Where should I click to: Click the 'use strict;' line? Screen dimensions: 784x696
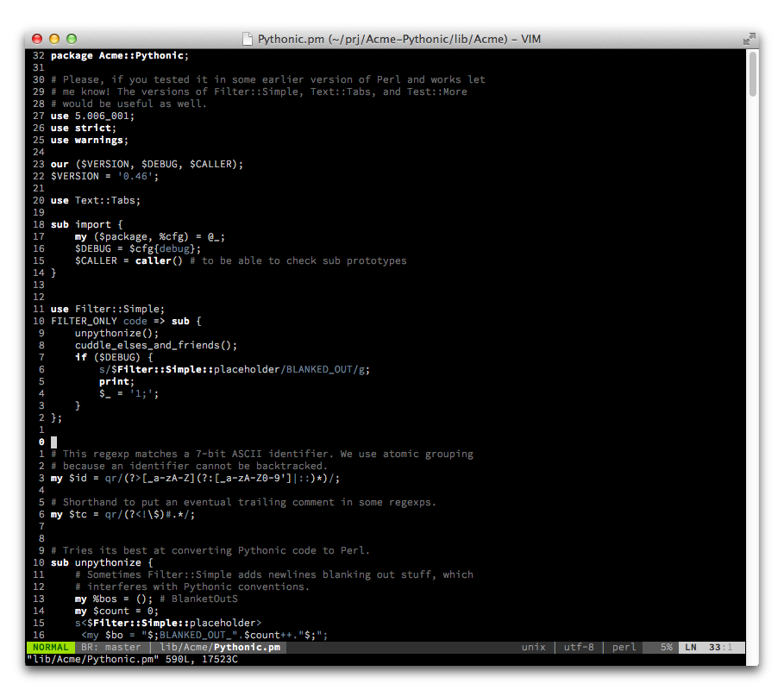[x=84, y=128]
